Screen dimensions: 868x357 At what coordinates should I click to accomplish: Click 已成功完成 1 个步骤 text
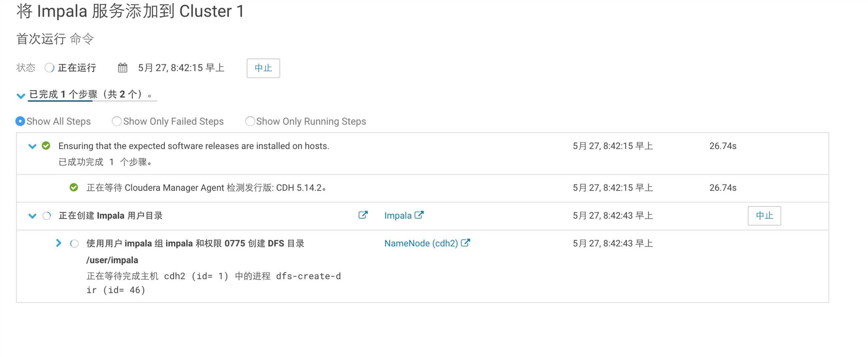[x=105, y=162]
